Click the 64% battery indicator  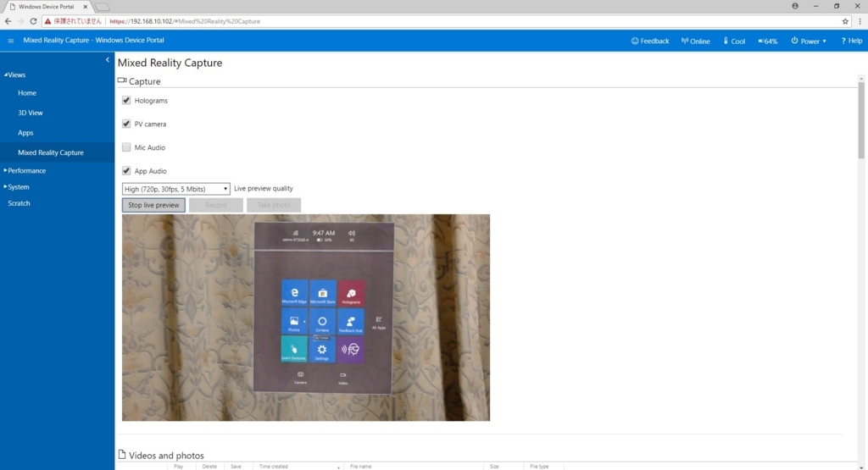[768, 41]
